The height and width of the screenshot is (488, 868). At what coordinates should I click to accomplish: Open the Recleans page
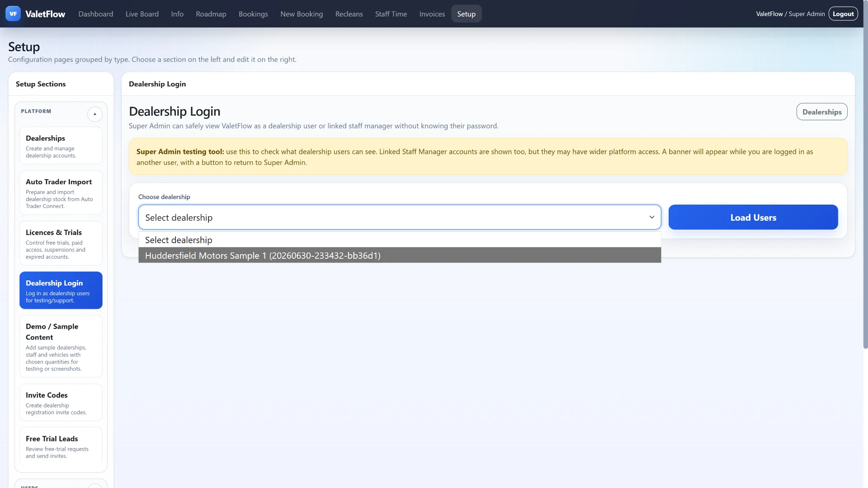pyautogui.click(x=349, y=14)
